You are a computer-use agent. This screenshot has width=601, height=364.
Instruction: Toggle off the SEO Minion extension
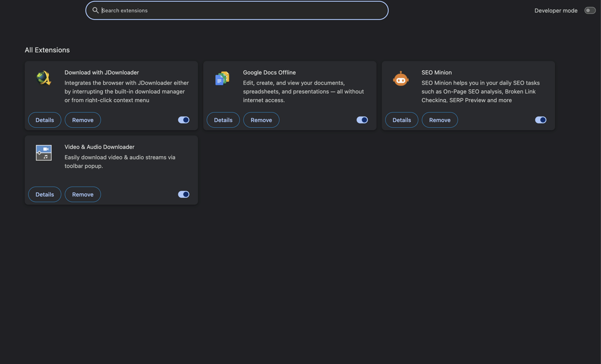(x=540, y=120)
